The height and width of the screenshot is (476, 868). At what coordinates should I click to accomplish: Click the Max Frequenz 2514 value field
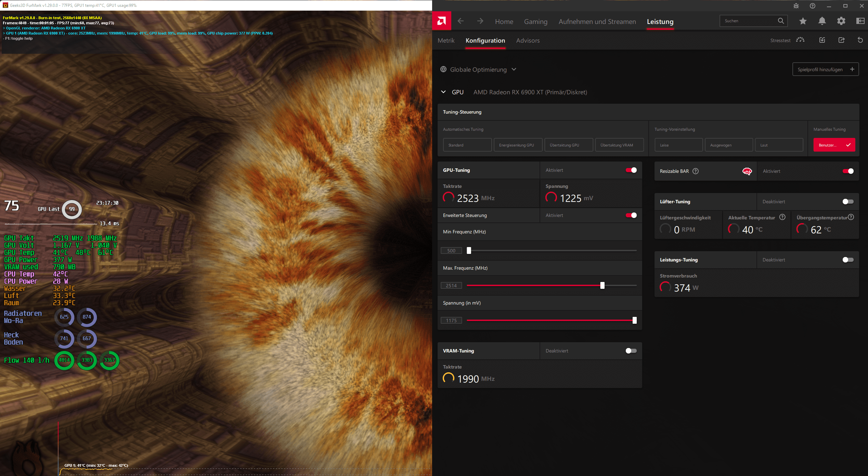pyautogui.click(x=451, y=285)
